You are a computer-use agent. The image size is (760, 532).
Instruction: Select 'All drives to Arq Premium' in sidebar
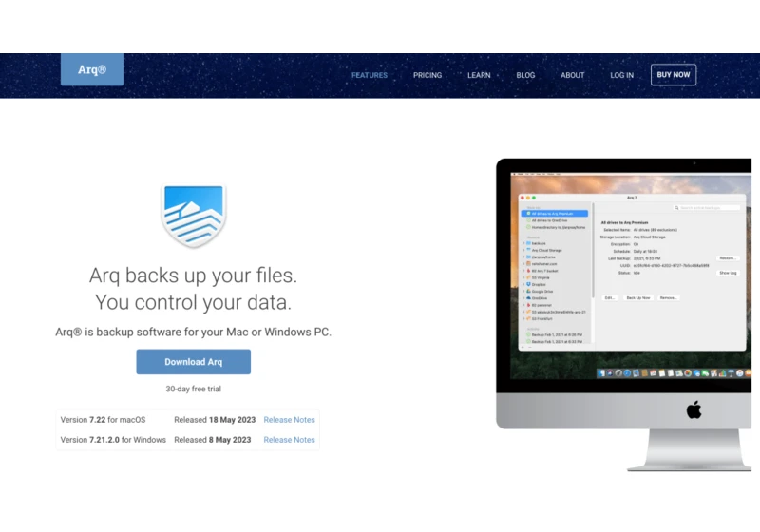click(x=555, y=213)
